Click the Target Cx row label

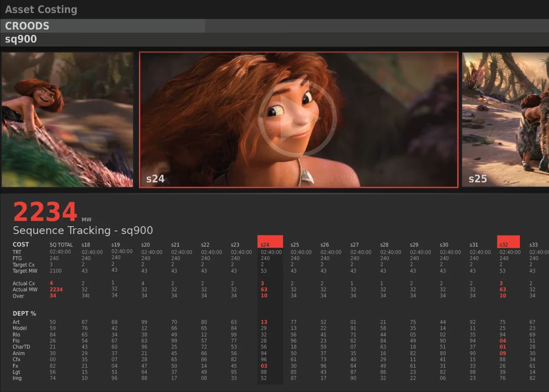(x=24, y=265)
